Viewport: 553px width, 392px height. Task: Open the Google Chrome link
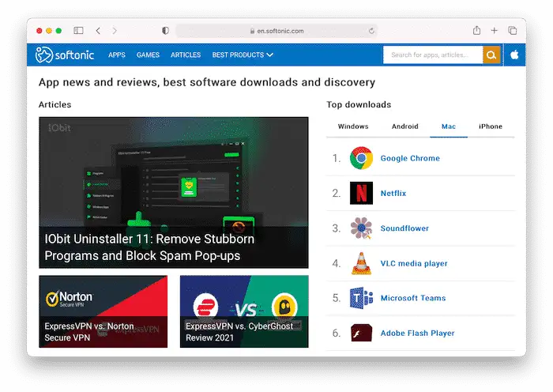click(410, 158)
